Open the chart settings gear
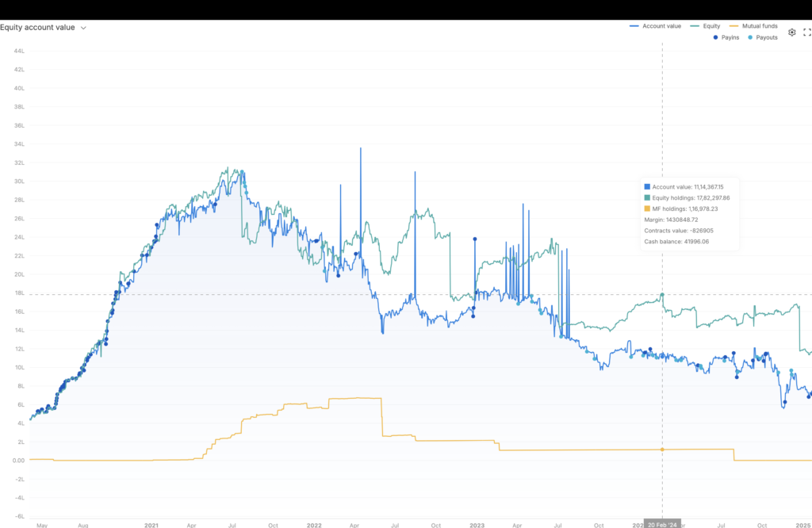This screenshot has width=812, height=528. pos(791,33)
